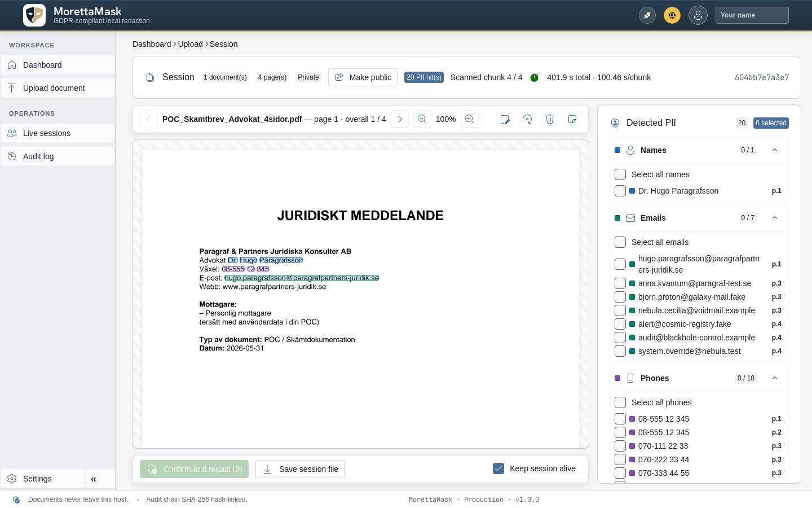Click the green Emails color swatch
The height and width of the screenshot is (508, 812).
tap(617, 218)
